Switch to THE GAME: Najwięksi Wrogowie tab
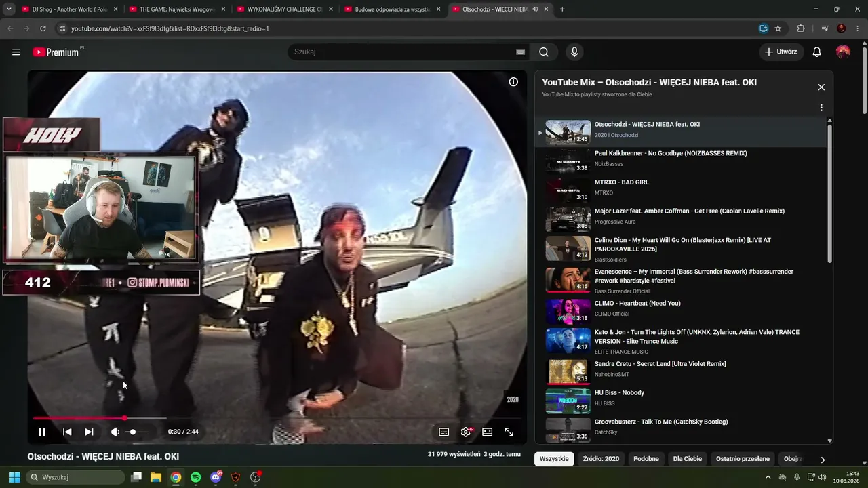868x488 pixels. tap(178, 9)
